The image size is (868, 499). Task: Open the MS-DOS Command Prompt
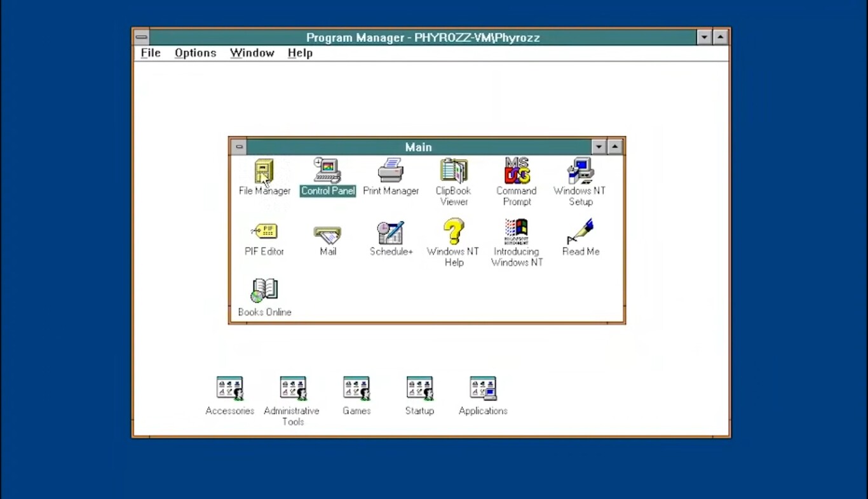516,170
